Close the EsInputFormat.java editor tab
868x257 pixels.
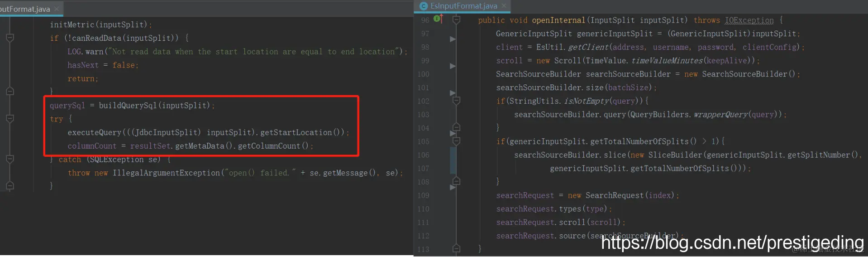(504, 6)
